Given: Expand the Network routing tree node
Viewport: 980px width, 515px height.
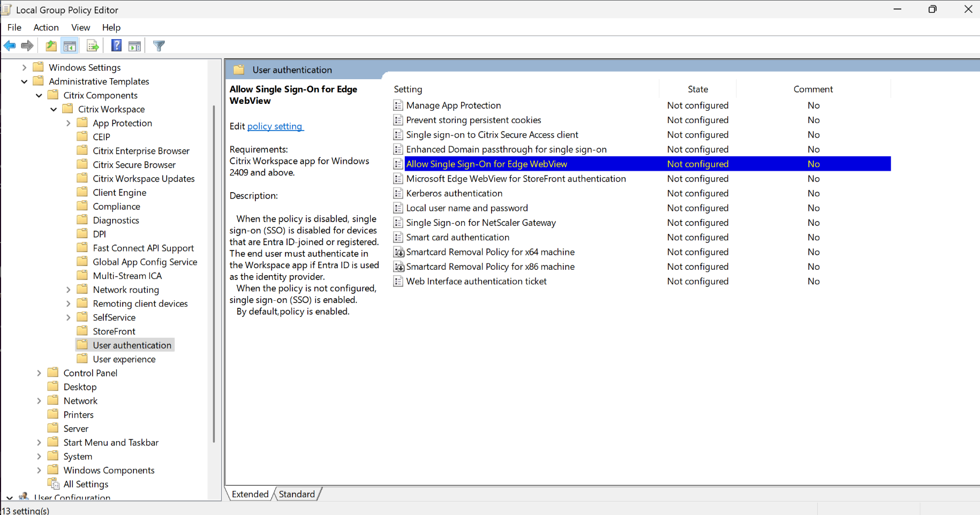Looking at the screenshot, I should [x=68, y=290].
